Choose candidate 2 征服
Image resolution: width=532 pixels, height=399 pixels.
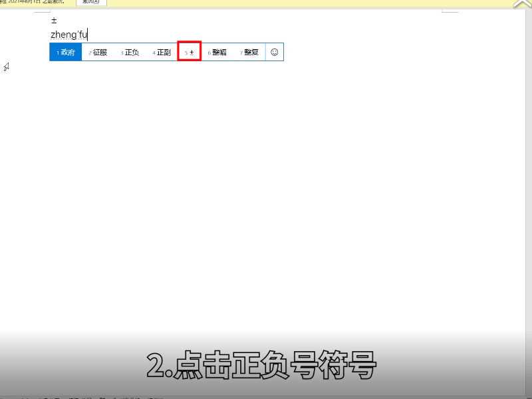click(x=100, y=51)
